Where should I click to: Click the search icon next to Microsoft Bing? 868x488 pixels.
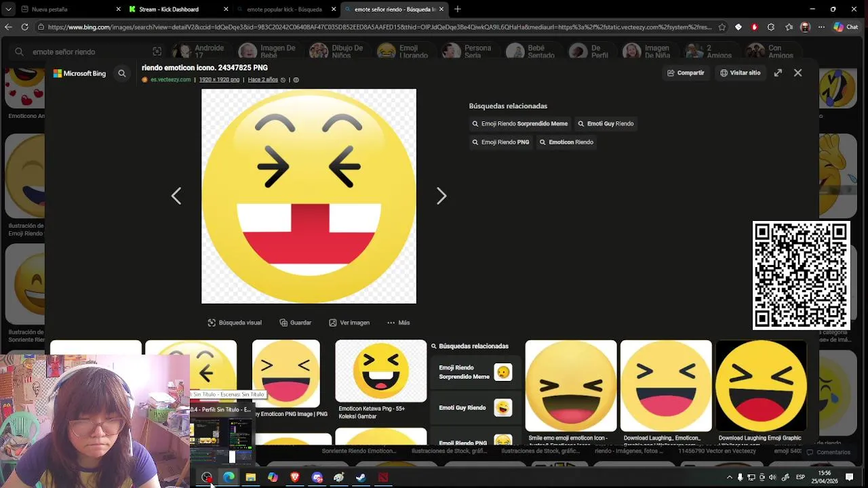pyautogui.click(x=122, y=73)
